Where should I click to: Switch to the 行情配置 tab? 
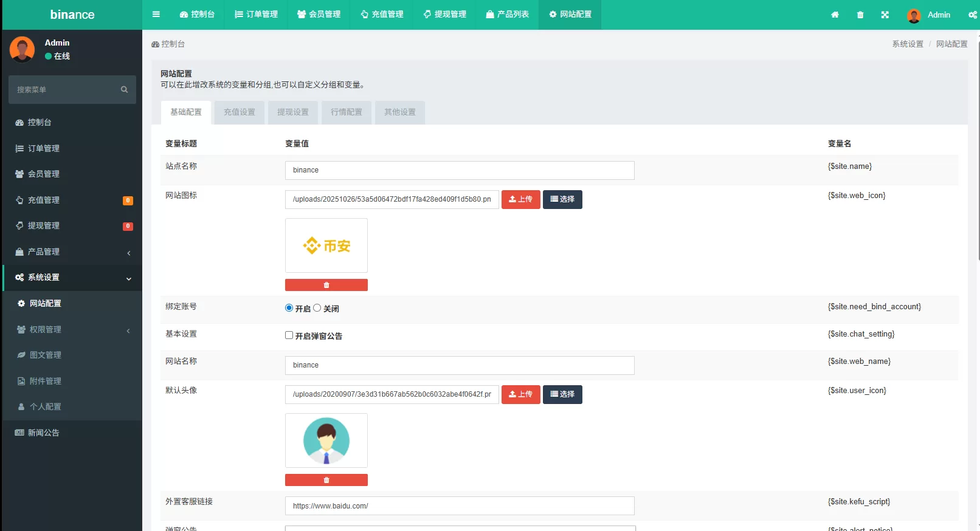pyautogui.click(x=347, y=112)
